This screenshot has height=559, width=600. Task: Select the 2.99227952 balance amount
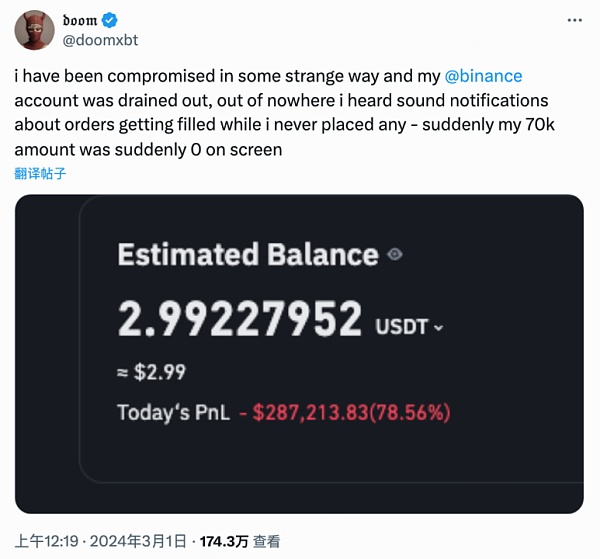239,320
